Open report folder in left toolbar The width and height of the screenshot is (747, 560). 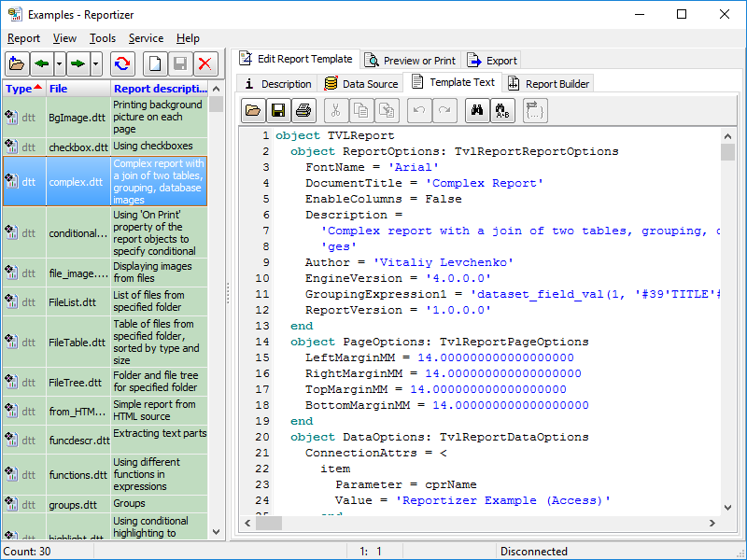17,63
